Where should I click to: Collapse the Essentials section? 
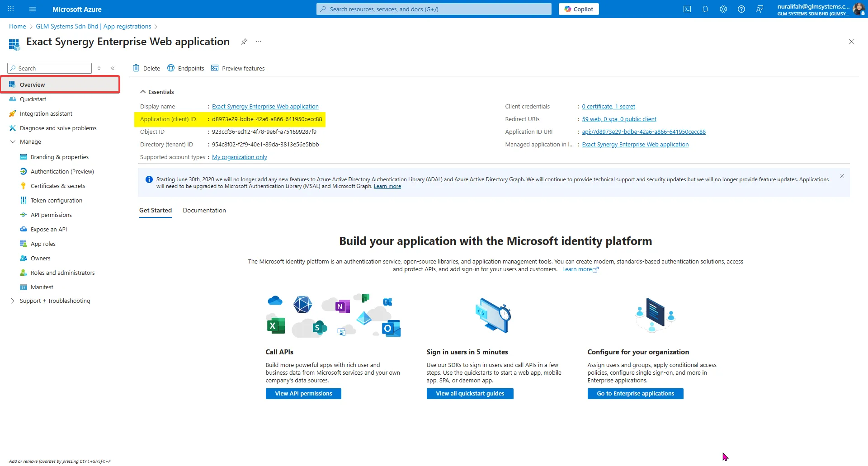[x=143, y=92]
